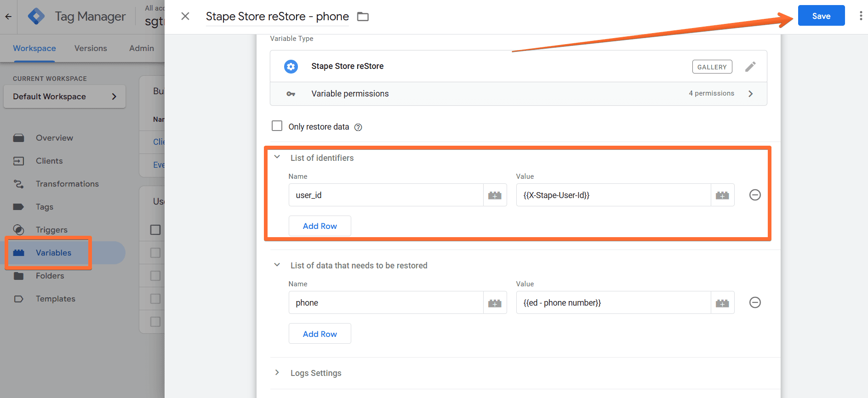
Task: Click the Transformations icon in sidebar
Action: tap(18, 184)
